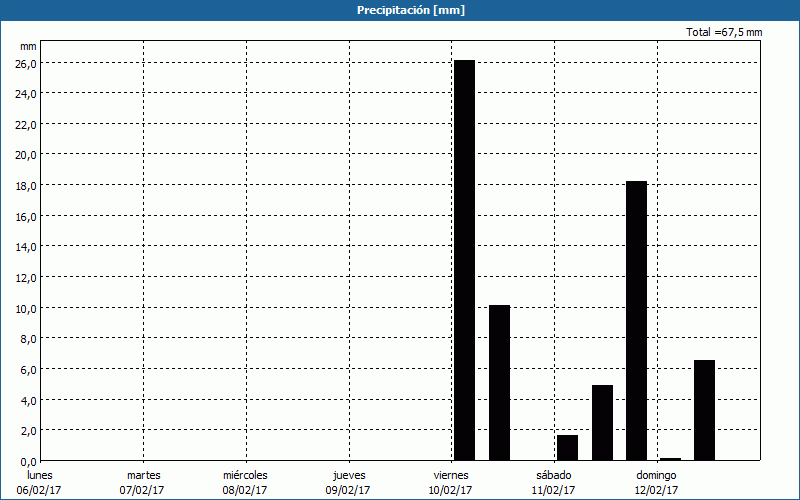Select the 0,0 value on the y-axis

pyautogui.click(x=27, y=461)
